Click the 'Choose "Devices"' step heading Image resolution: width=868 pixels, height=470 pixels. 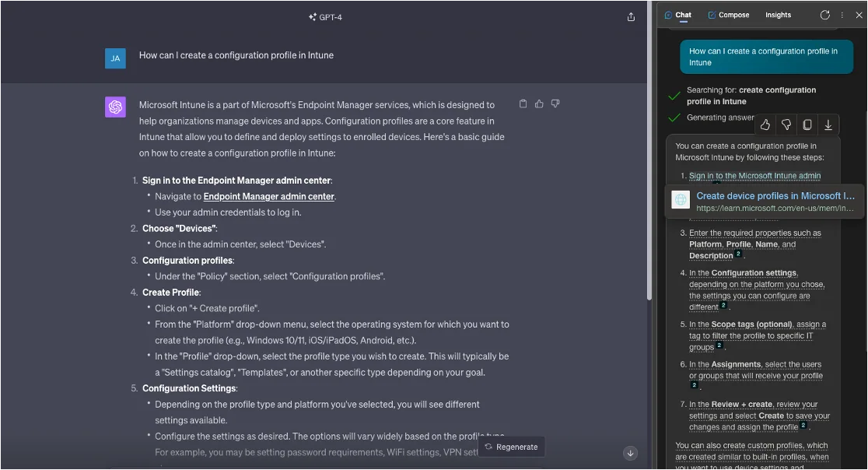(180, 229)
